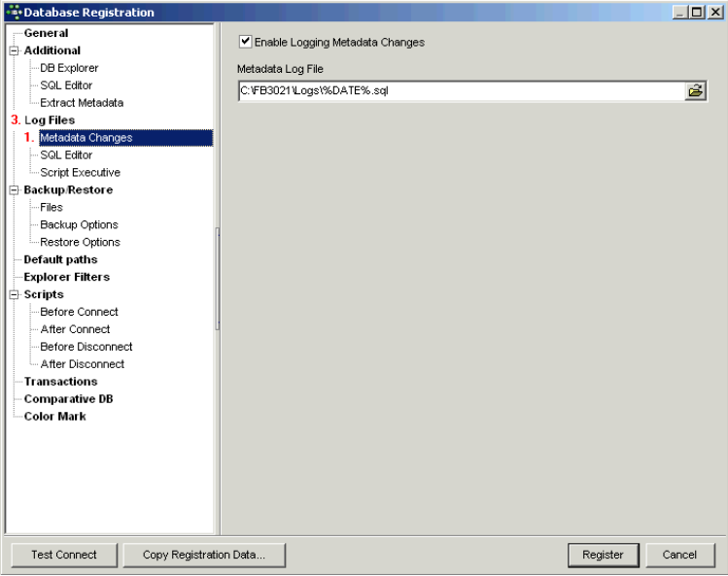This screenshot has width=728, height=576.
Task: Collapse the Backup/Restore tree node
Action: tap(15, 190)
